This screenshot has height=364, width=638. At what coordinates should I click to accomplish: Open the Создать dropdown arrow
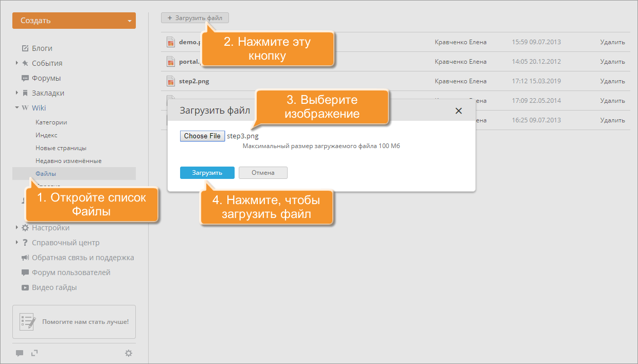click(129, 21)
